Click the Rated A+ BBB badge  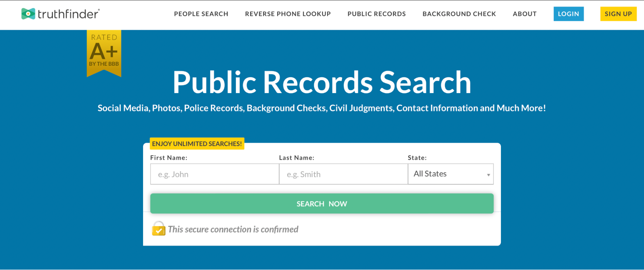(104, 53)
